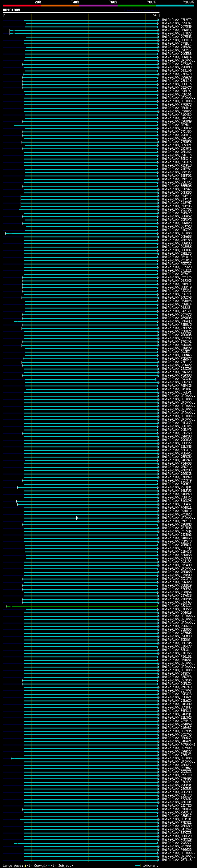Click the yellow large gaps triangle icon
The width and height of the screenshot is (197, 868).
click(x=25, y=865)
